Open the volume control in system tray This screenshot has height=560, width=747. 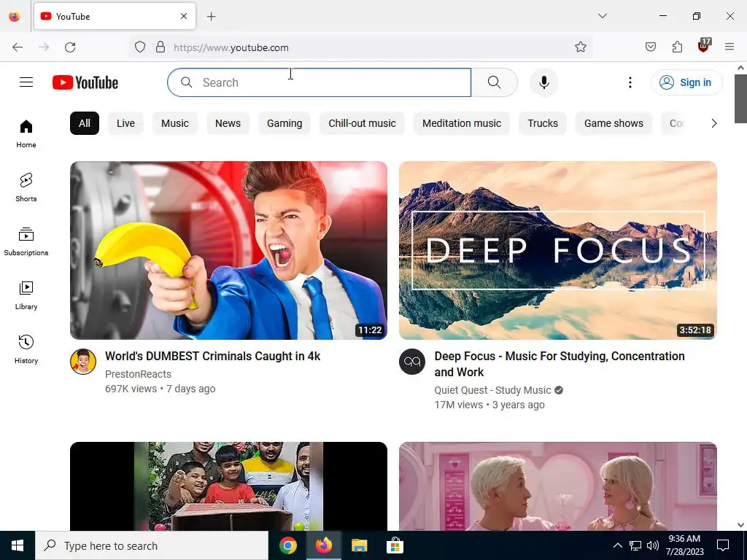click(x=653, y=545)
